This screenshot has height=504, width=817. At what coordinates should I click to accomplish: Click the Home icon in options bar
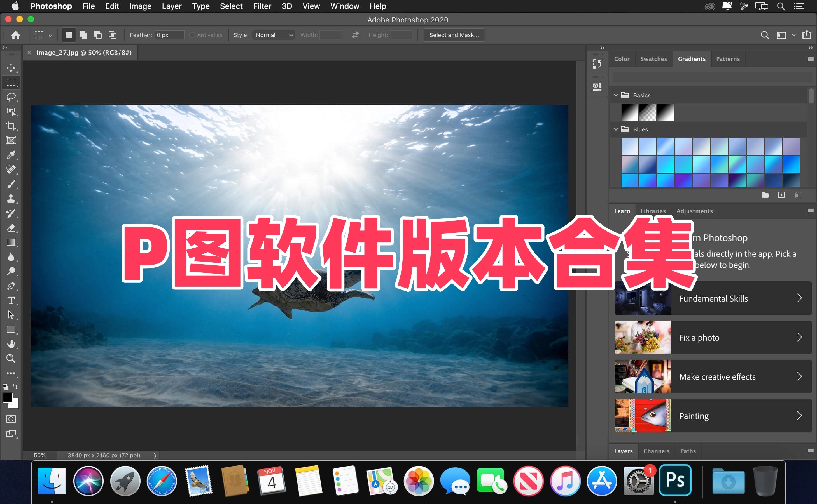(16, 35)
